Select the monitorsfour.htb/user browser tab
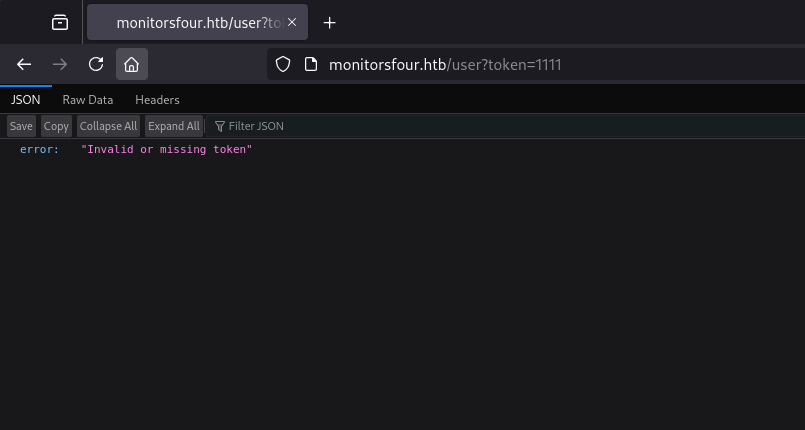The image size is (805, 430). [190, 22]
